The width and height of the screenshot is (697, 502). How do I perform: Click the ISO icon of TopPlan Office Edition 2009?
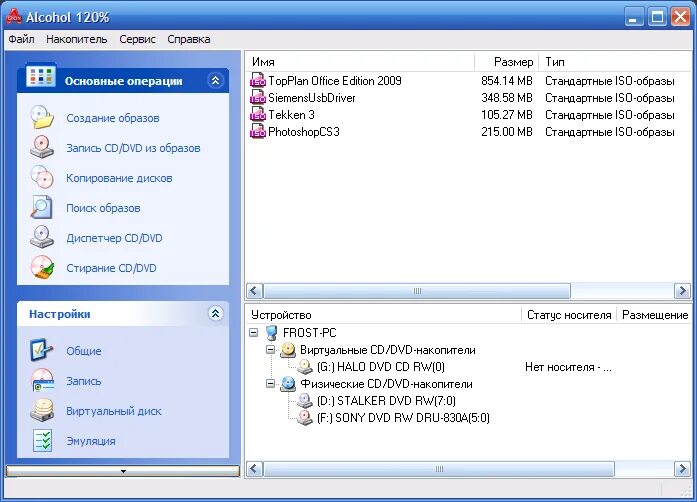pyautogui.click(x=258, y=81)
